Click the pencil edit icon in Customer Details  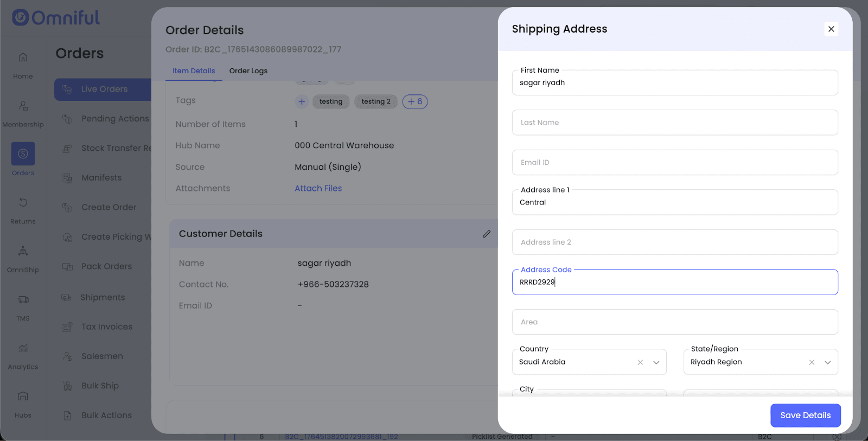point(487,234)
